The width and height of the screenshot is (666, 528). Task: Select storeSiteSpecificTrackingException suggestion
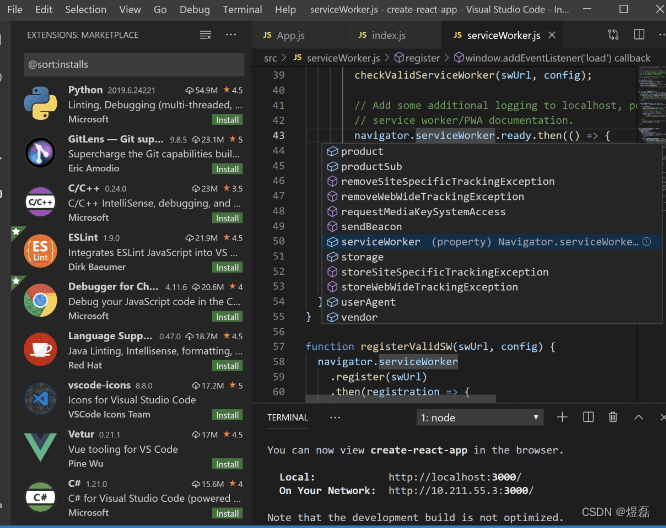click(492, 272)
